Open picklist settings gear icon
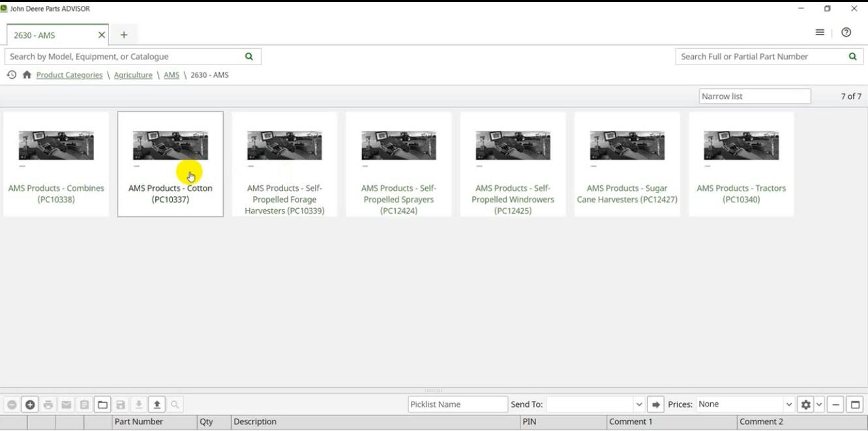This screenshot has height=431, width=868. coord(805,405)
